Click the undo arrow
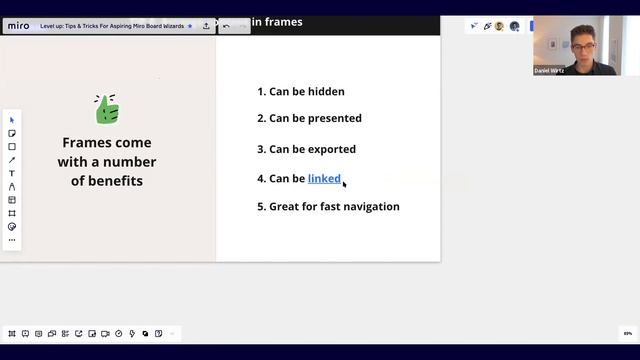 pyautogui.click(x=226, y=26)
